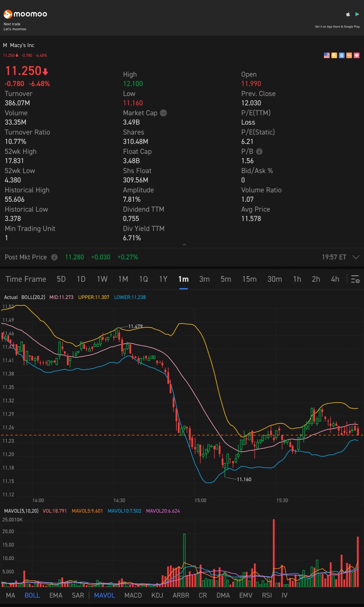Toggle the DMA sub-indicator
Image resolution: width=364 pixels, height=607 pixels.
[223, 595]
